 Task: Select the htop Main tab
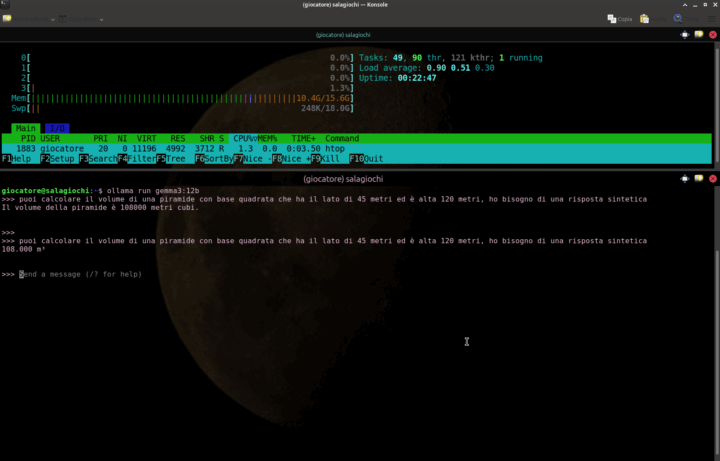[x=25, y=128]
